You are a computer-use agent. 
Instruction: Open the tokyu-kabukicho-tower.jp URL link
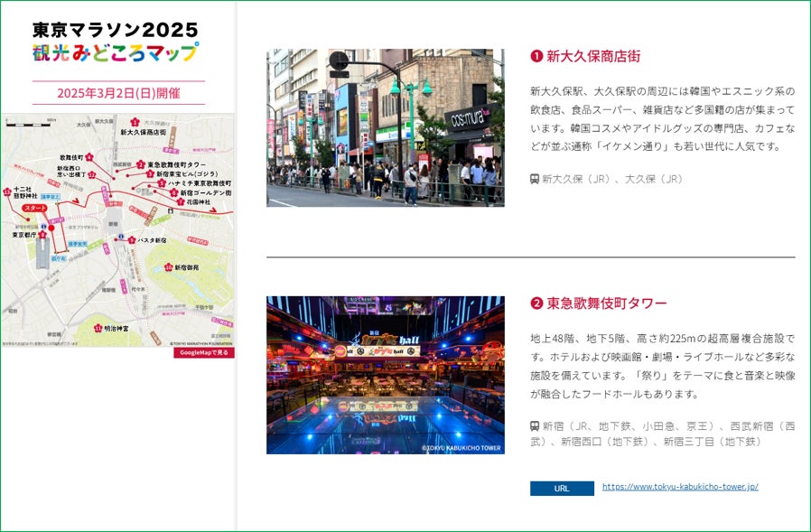coord(680,487)
